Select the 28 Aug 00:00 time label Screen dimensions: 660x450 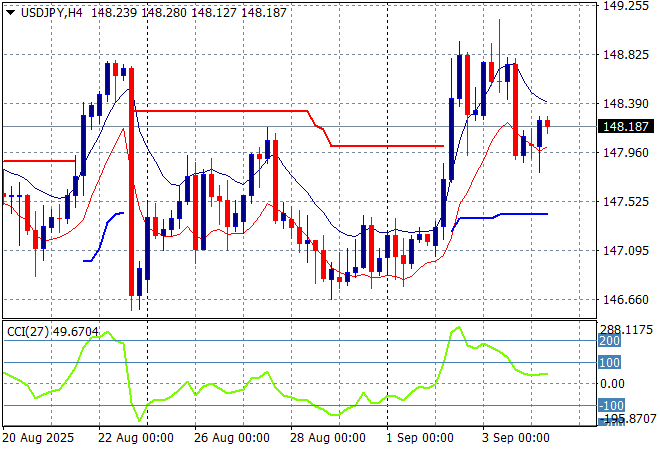327,438
